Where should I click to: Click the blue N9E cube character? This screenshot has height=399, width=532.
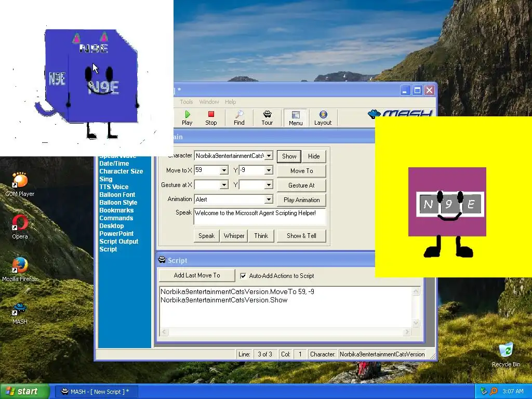point(91,83)
